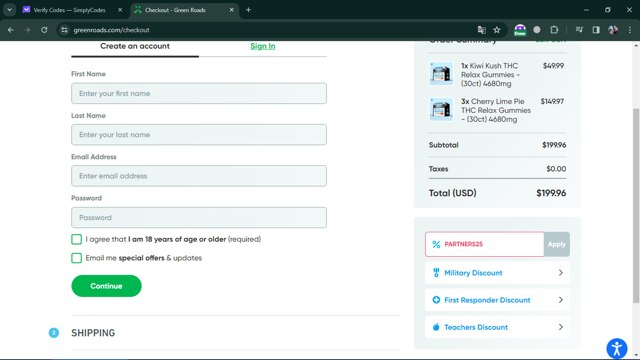Expand First Responder Discount chevron arrow
Screen dimensions: 640x360
(x=561, y=300)
